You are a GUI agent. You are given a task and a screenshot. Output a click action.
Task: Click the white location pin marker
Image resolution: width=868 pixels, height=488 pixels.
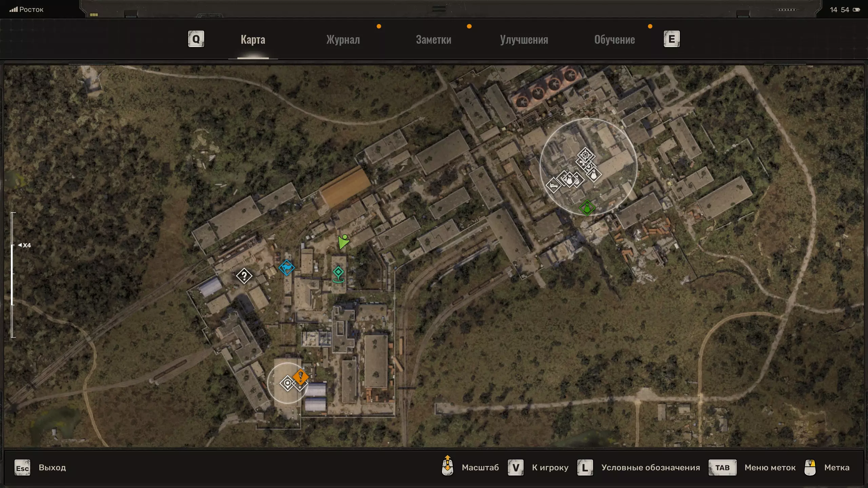(288, 383)
